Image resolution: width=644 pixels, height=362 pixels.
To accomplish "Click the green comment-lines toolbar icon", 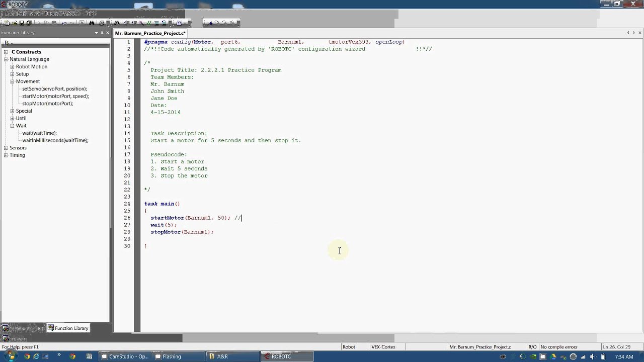I will coord(149,23).
